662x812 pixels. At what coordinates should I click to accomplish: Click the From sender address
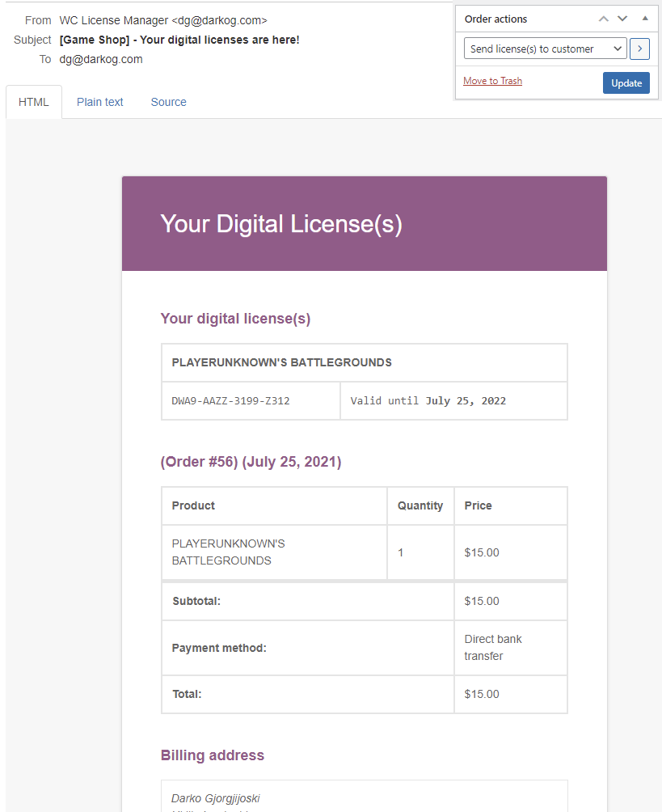tap(163, 20)
